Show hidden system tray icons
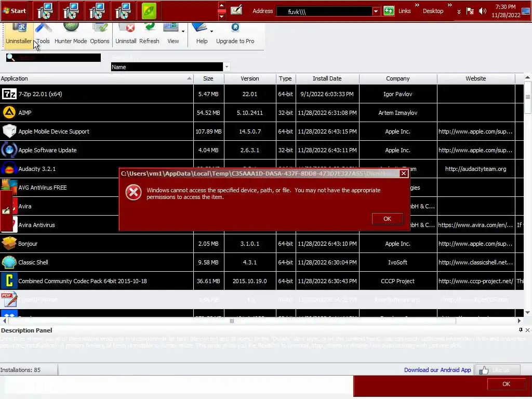 click(x=459, y=11)
